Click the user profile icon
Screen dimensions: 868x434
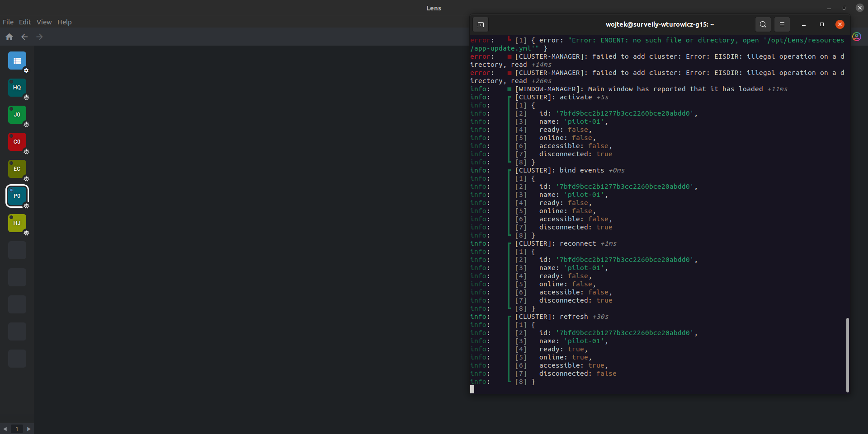[857, 37]
